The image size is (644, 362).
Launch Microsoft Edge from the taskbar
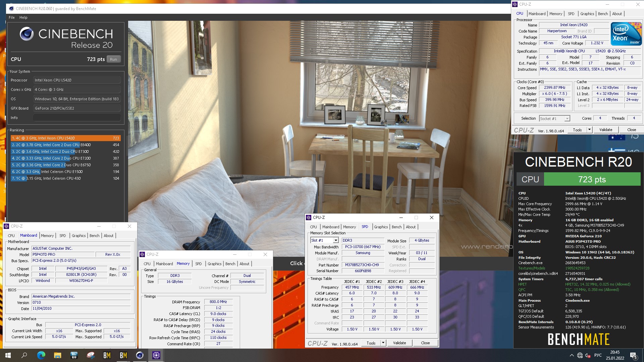tap(41, 355)
